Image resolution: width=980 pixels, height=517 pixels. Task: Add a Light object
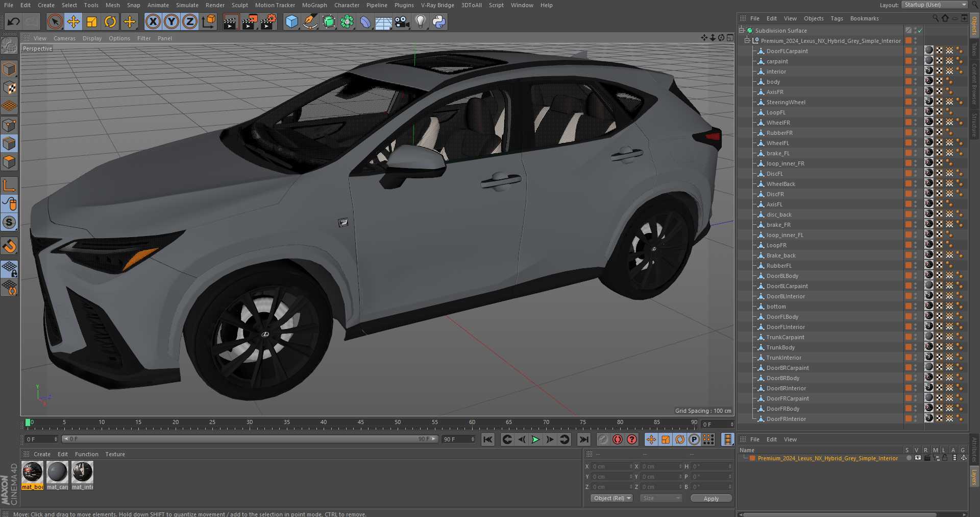click(x=420, y=21)
